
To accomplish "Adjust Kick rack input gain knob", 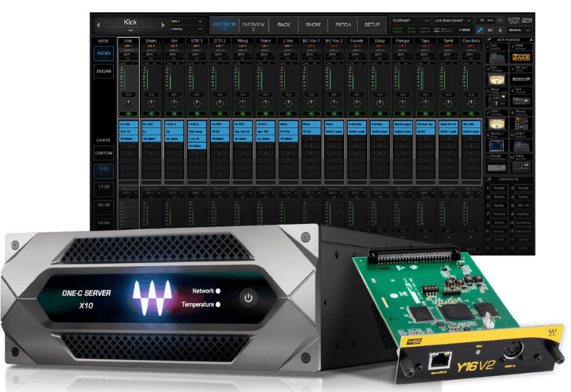I will click(128, 103).
